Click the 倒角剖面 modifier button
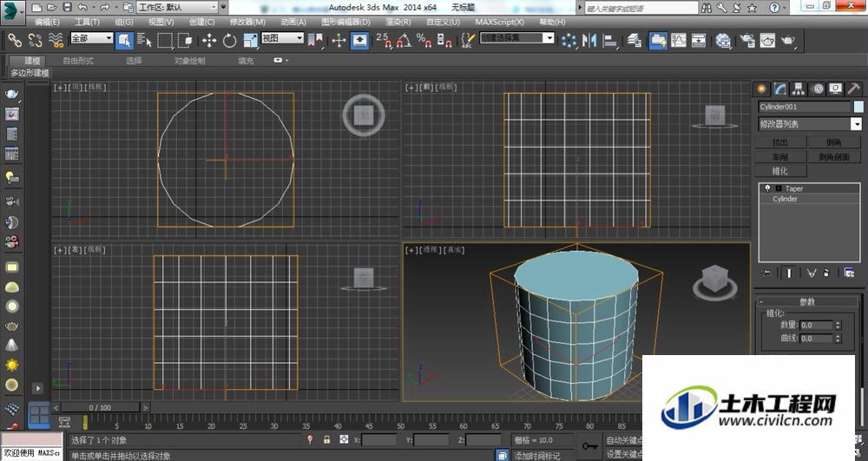Screen dimensions: 868x461 point(834,157)
